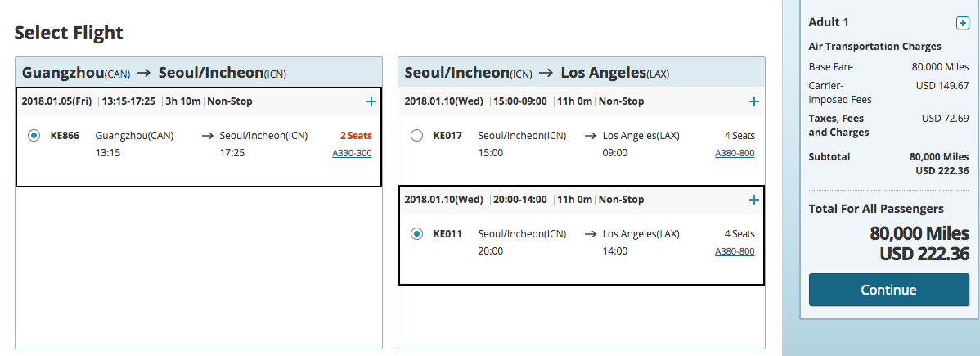Select flight KE011 radio button
The width and height of the screenshot is (980, 356).
[416, 234]
